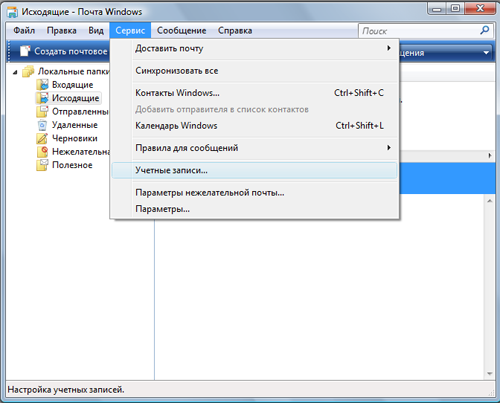Collapse the Локальные папки tree node
Image resolution: width=500 pixels, height=403 pixels.
15,72
